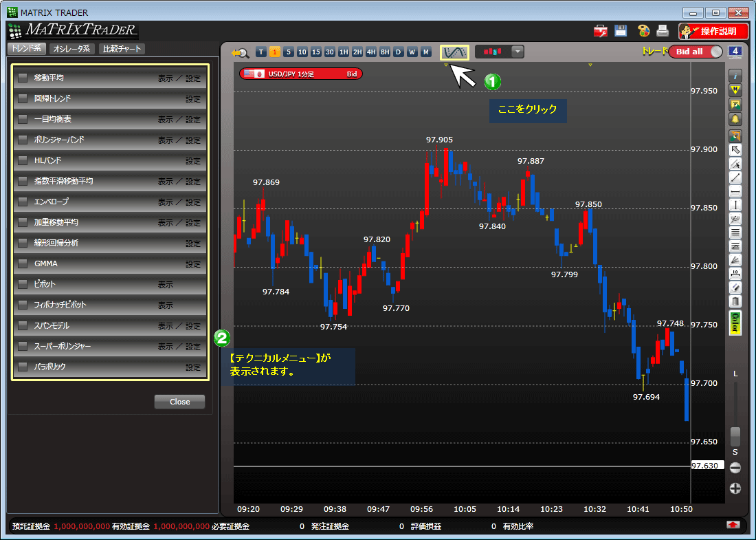This screenshot has height=540, width=756.
Task: Open the Color picker button
Action: coord(735,323)
